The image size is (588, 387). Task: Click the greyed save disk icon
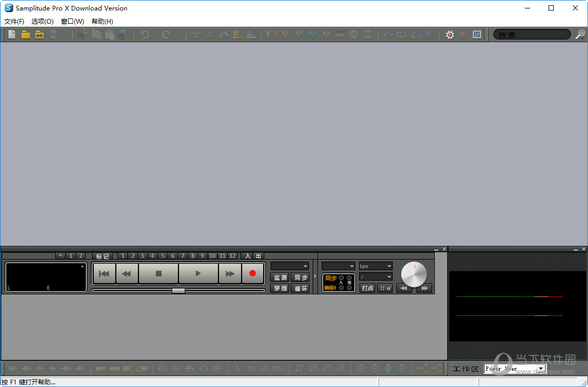click(x=53, y=35)
